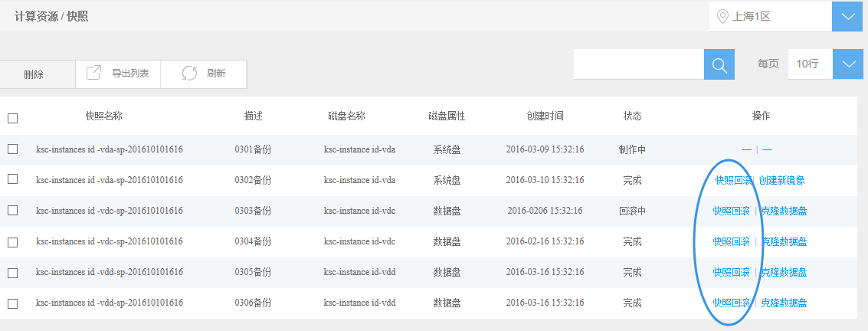Click the refresh circular arrows icon
Viewport: 868px width, 331px height.
[x=189, y=74]
